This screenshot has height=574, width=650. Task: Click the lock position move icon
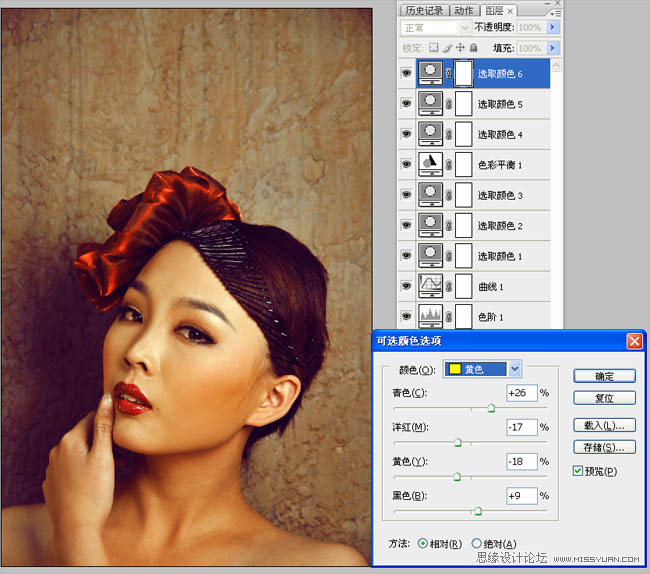tap(461, 47)
